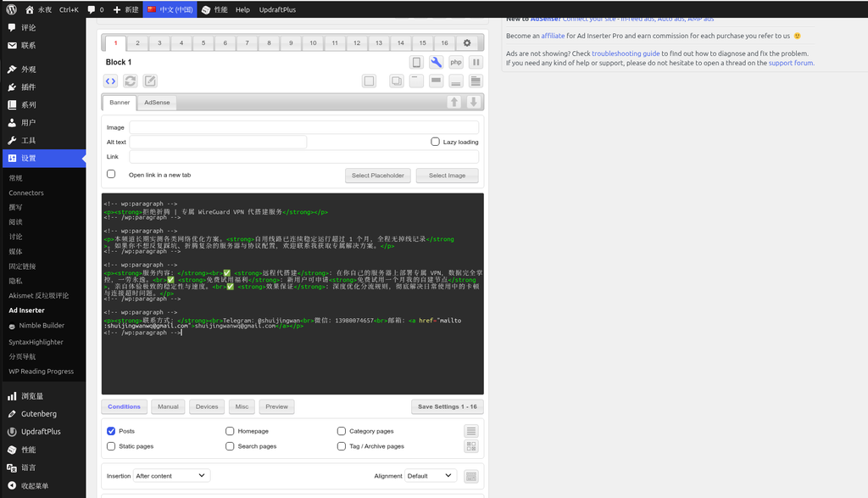
Task: Open the lists icon beside Category pages
Action: (471, 431)
